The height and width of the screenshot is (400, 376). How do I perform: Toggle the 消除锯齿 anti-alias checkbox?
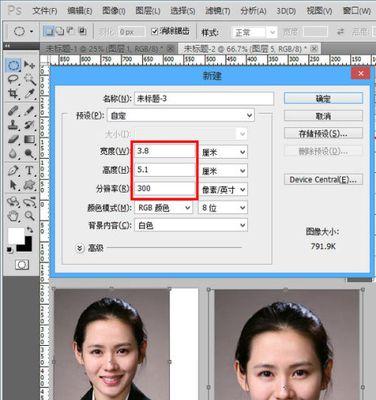(154, 31)
